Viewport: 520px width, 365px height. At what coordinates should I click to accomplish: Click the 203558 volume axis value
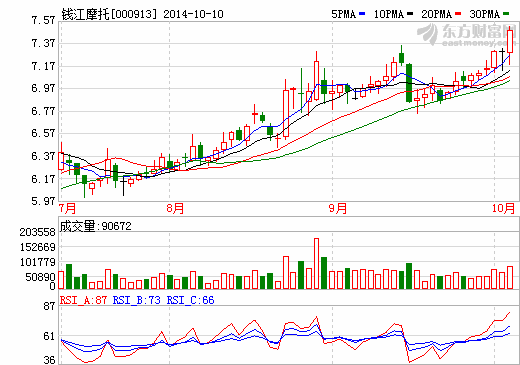[37, 232]
